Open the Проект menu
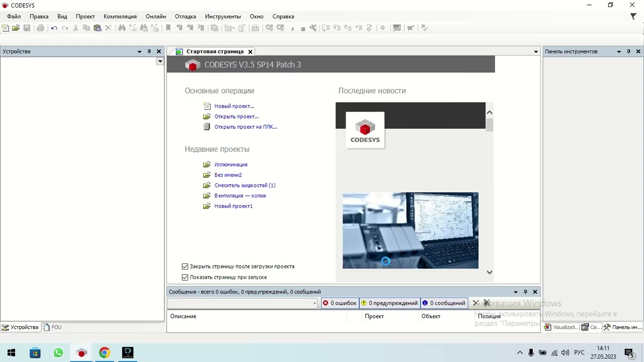 pos(86,17)
